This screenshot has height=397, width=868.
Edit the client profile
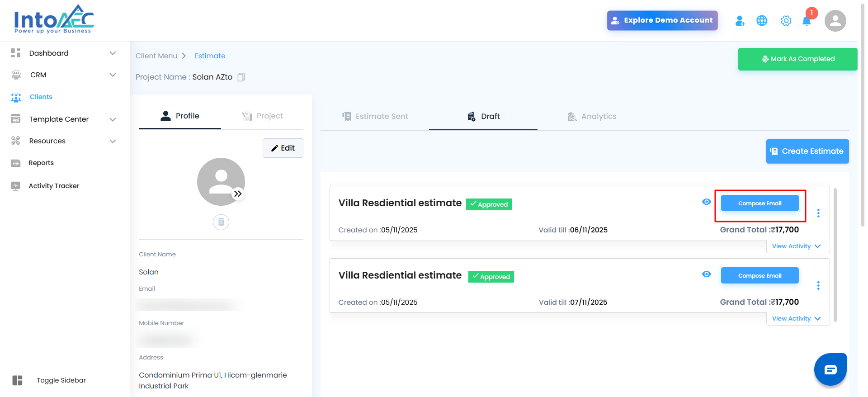point(283,148)
